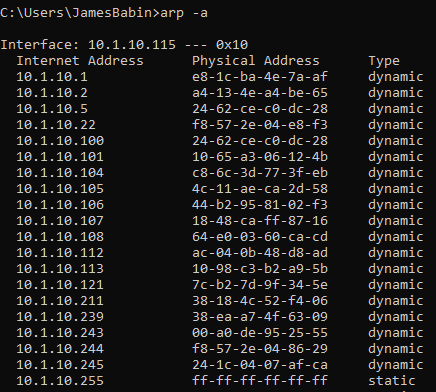The width and height of the screenshot is (436, 392).
Task: Click broadcast IP address 10.1.10.255
Action: tap(60, 381)
